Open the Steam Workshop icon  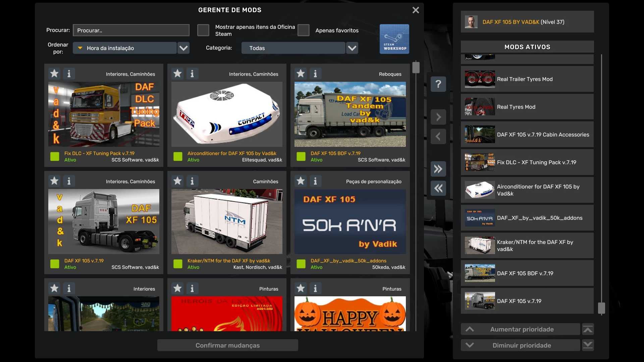[394, 39]
